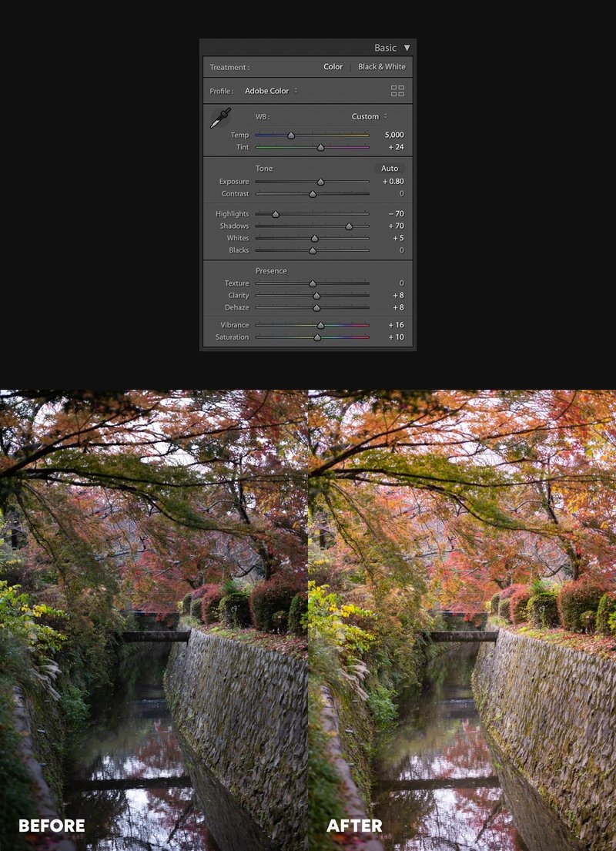Select the Exposure slider thumb
Screen dimensions: 616x851
(x=320, y=182)
